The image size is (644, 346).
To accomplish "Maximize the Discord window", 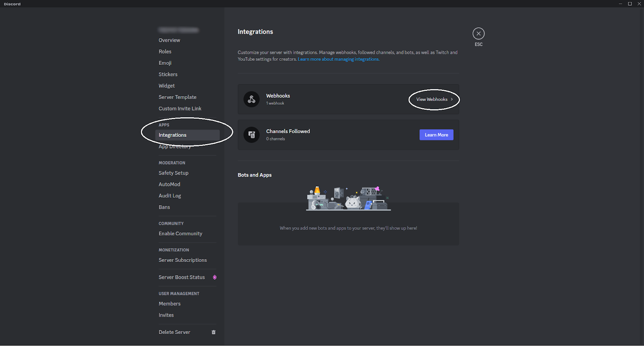I will pyautogui.click(x=630, y=4).
